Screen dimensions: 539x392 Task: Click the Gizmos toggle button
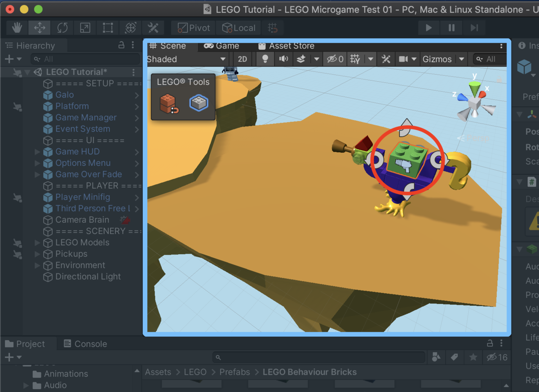[x=437, y=59]
